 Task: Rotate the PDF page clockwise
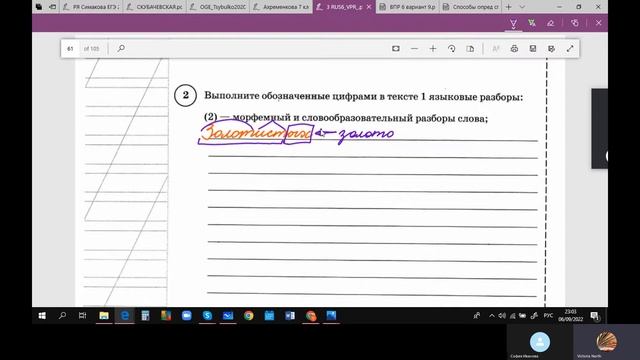tap(451, 49)
